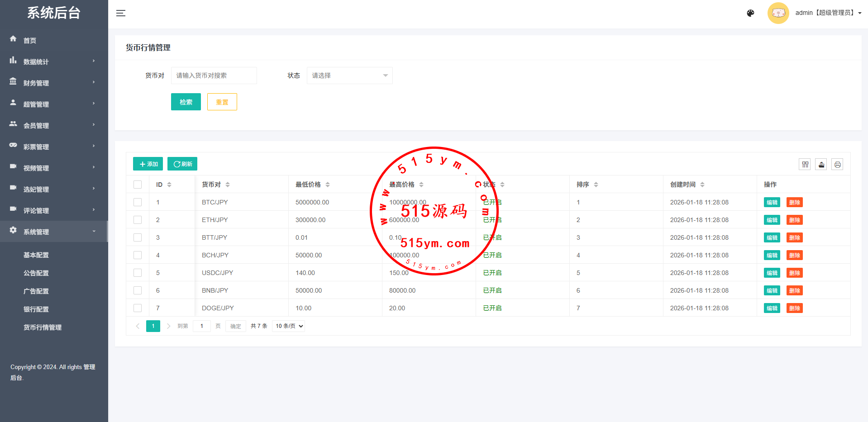Viewport: 868px width, 422px height.
Task: Open the 10 条/页 page size dropdown
Action: coord(288,326)
